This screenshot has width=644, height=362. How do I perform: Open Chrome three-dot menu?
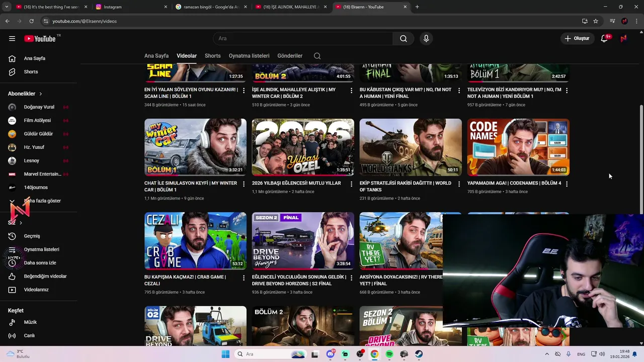coord(636,21)
